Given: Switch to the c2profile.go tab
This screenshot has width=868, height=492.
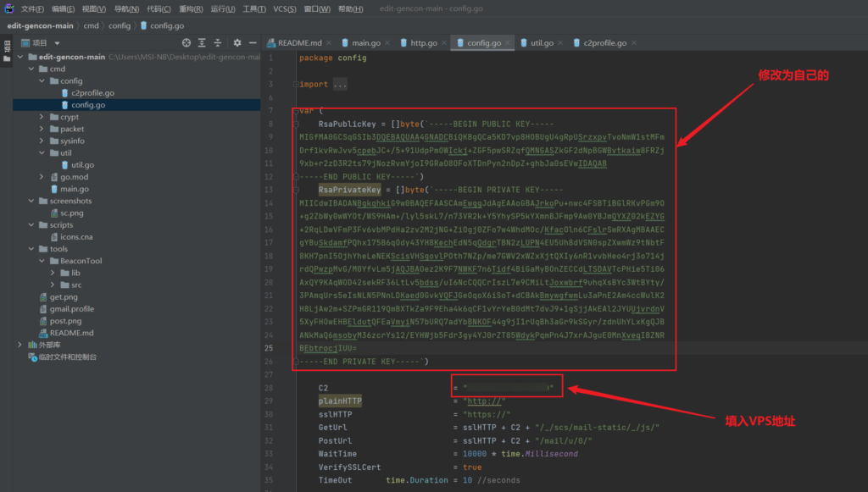Looking at the screenshot, I should (605, 42).
